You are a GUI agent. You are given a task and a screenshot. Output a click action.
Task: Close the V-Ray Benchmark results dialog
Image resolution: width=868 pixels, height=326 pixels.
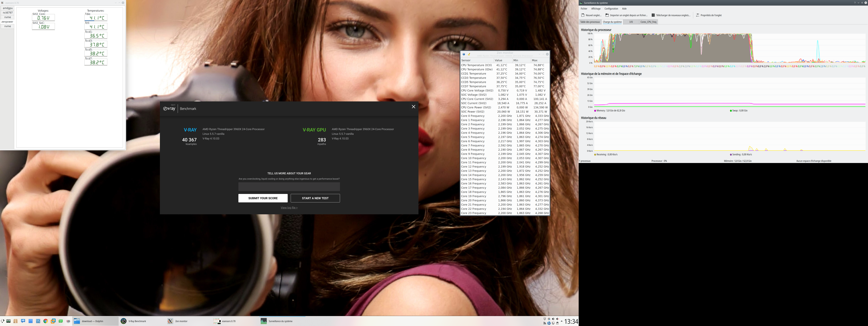coord(414,107)
